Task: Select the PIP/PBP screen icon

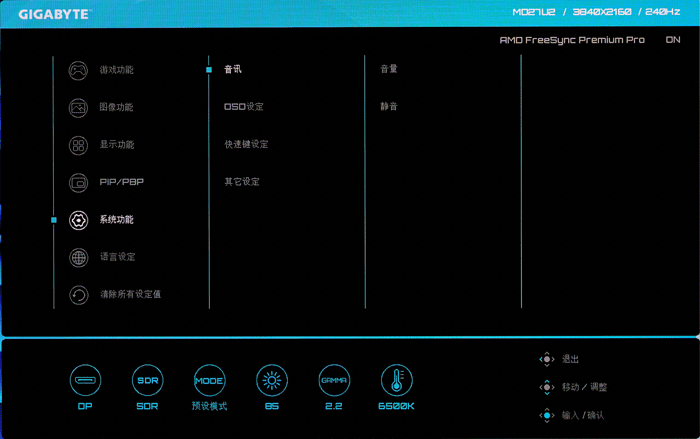Action: point(78,183)
